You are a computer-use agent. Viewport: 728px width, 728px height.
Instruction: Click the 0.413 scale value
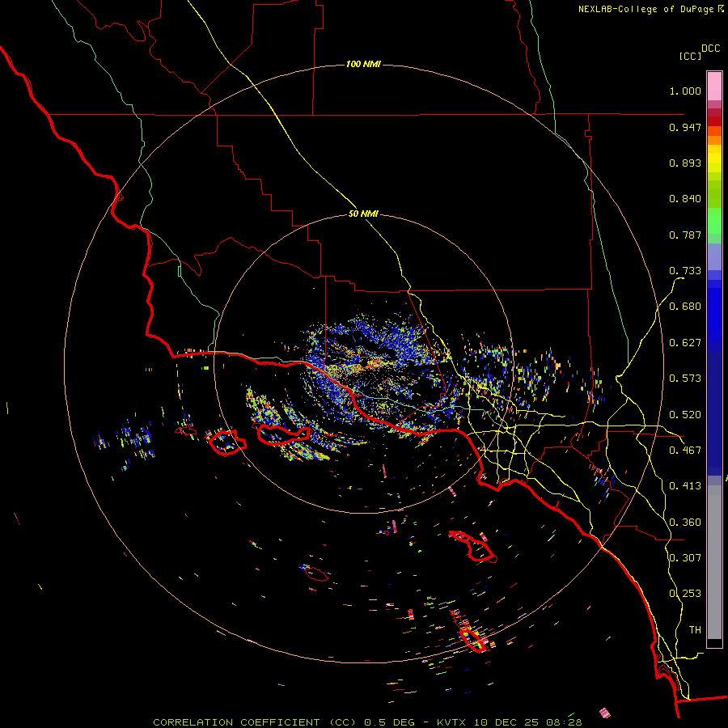(685, 486)
